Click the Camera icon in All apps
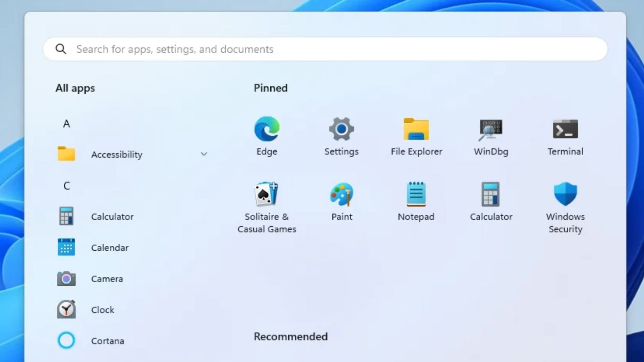This screenshot has width=644, height=362. [66, 279]
